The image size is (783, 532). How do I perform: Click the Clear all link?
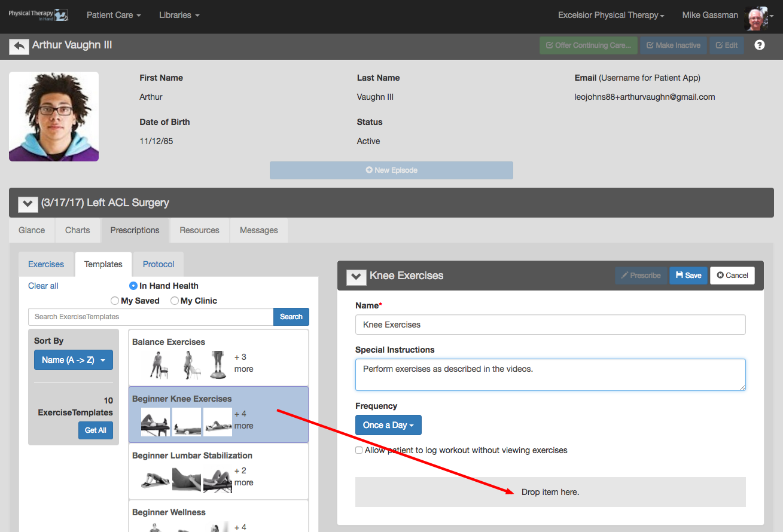point(43,286)
